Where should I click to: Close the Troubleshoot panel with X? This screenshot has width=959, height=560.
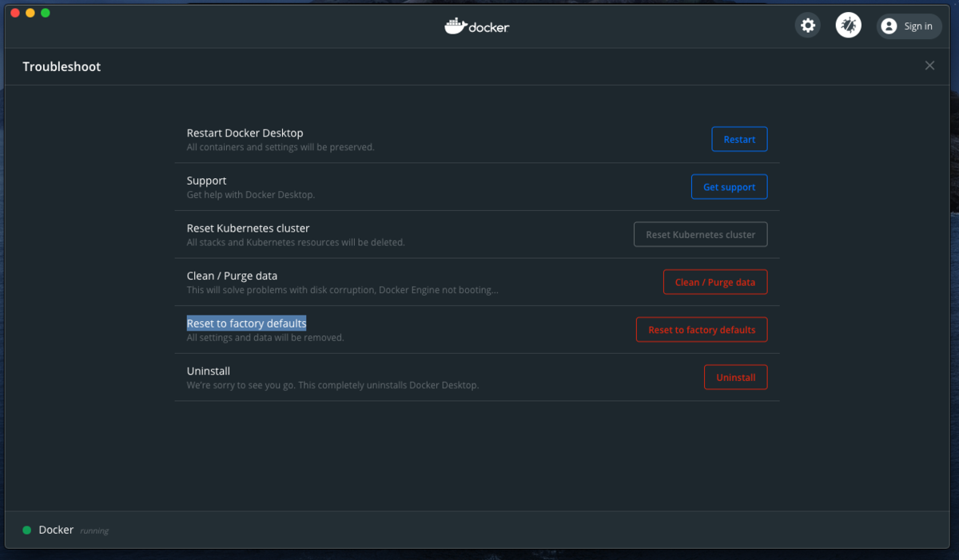pyautogui.click(x=929, y=66)
